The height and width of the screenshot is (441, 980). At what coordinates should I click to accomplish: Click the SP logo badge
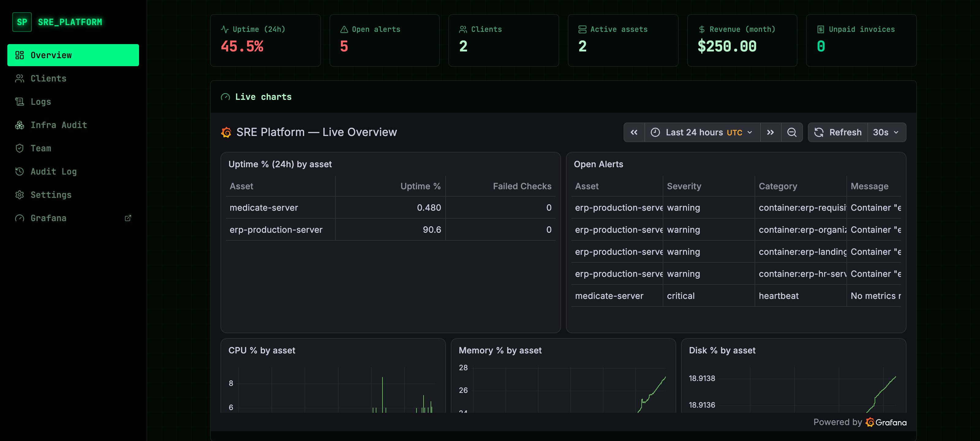[22, 22]
